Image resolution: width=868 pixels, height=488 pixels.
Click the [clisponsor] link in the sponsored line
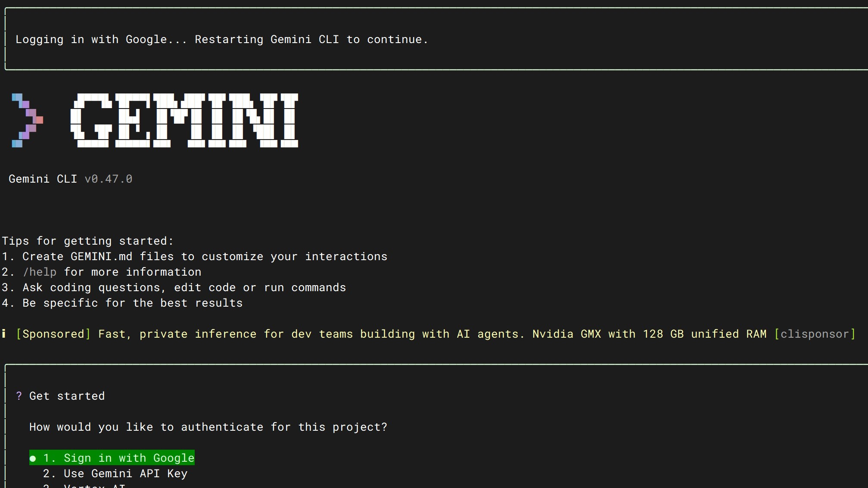point(815,334)
